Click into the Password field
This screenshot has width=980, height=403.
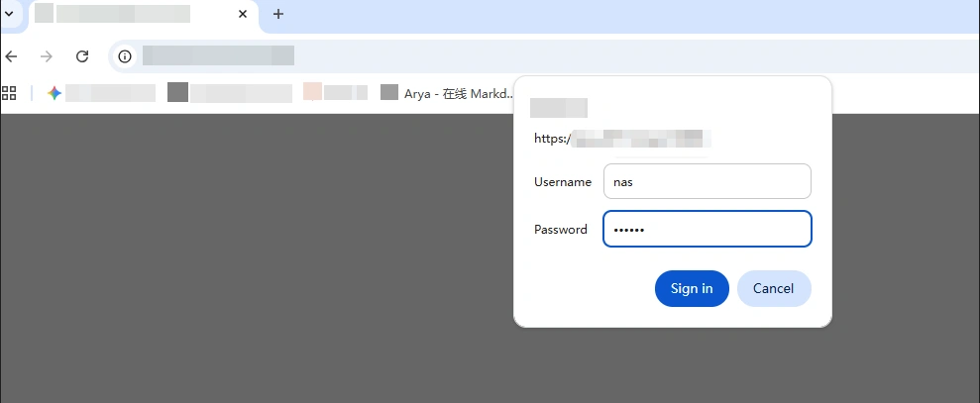tap(707, 230)
